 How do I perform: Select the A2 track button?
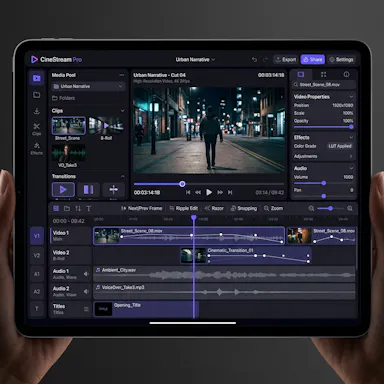(x=37, y=292)
